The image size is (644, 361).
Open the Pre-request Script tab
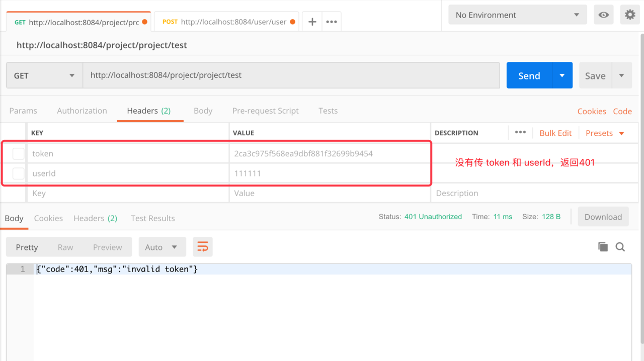tap(266, 111)
